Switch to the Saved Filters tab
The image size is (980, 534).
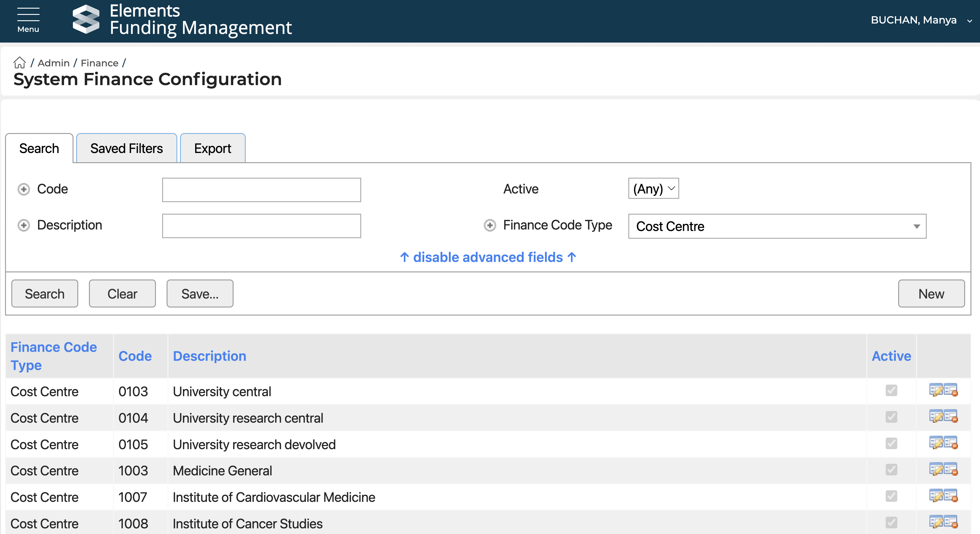click(x=126, y=149)
